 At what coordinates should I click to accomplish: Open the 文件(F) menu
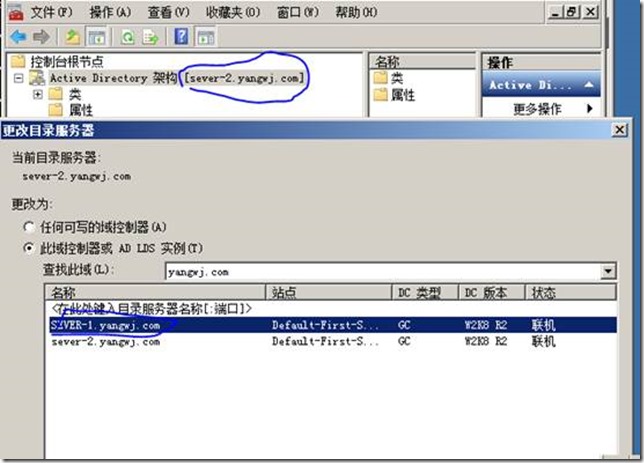click(52, 12)
